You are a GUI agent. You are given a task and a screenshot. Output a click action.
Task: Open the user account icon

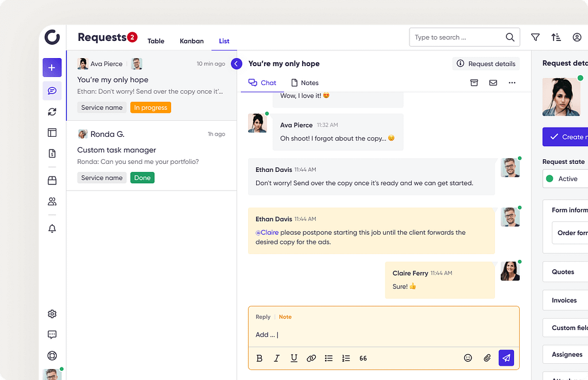pyautogui.click(x=577, y=37)
